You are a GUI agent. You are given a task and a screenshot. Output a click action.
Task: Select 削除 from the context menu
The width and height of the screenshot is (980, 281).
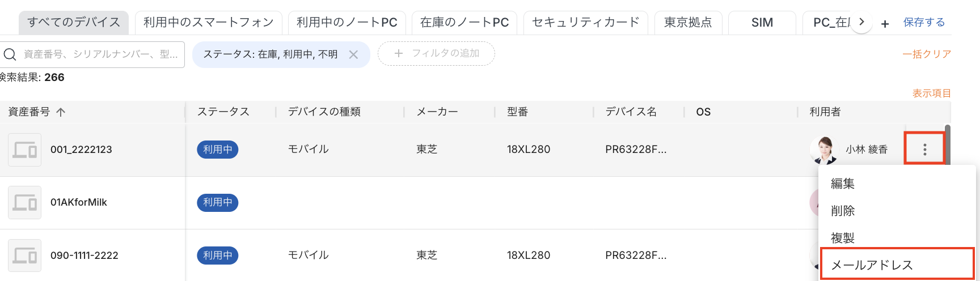[843, 211]
